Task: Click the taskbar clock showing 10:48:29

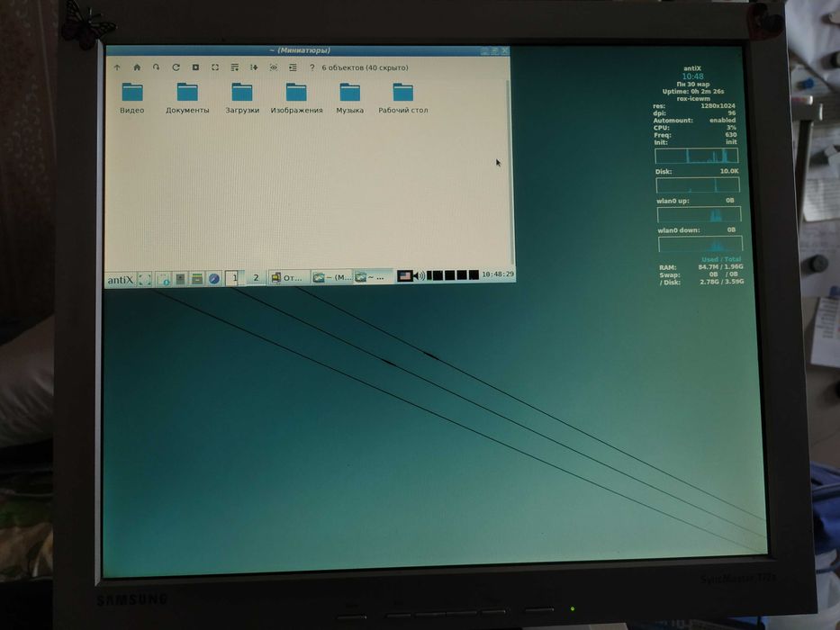Action: [x=498, y=274]
